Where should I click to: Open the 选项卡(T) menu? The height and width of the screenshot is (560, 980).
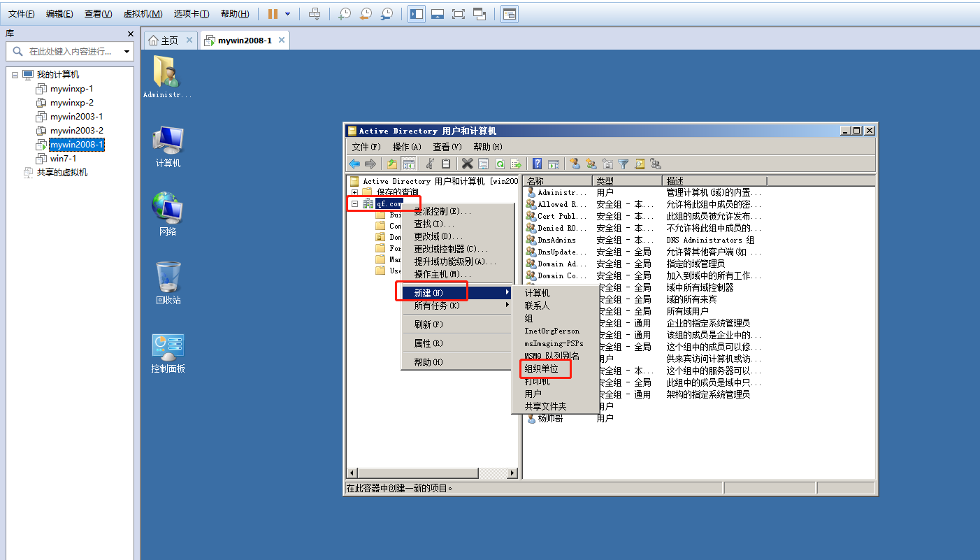(x=192, y=14)
